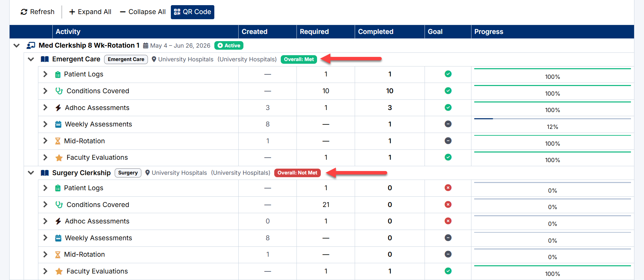Click the Emergent Care book icon
This screenshot has height=280, width=644.
[45, 59]
